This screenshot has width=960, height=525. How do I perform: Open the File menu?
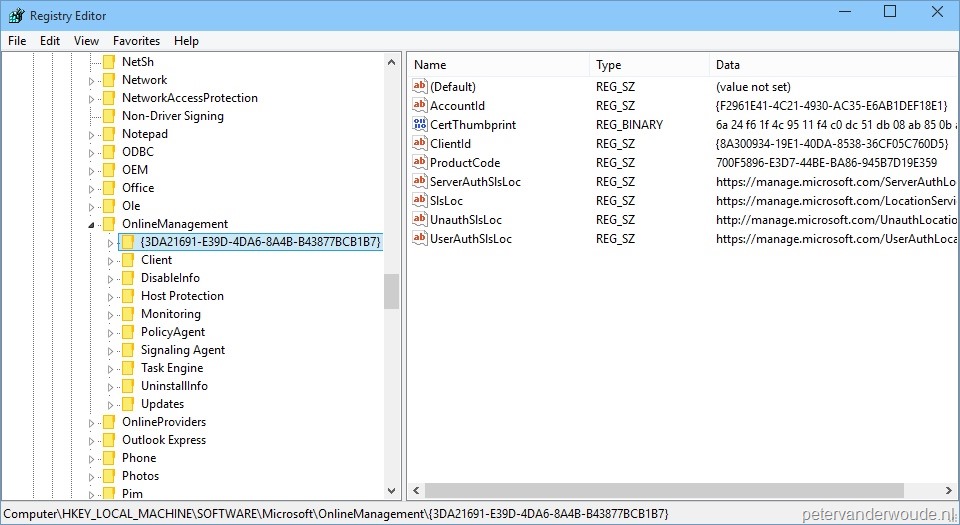pos(17,40)
